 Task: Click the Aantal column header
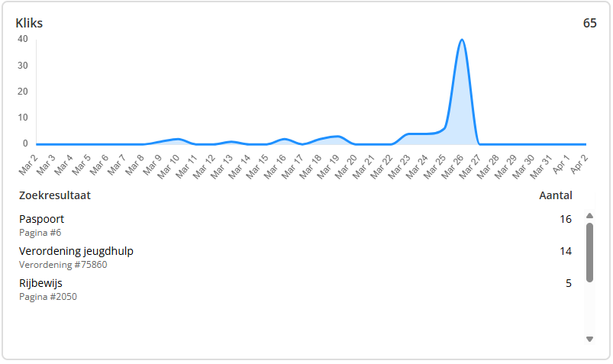(555, 195)
